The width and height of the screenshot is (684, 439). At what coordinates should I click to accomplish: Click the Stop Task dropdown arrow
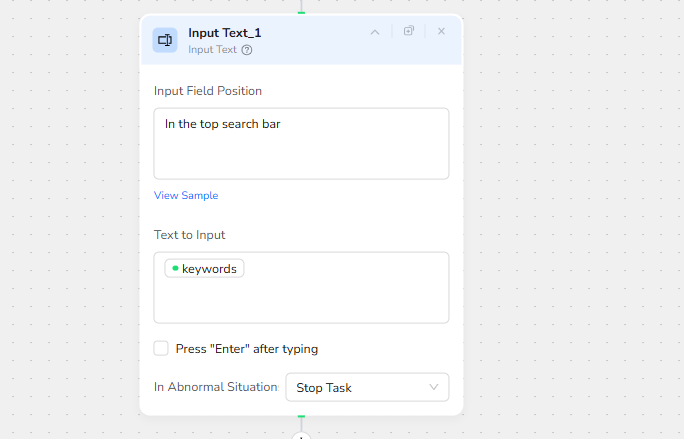click(434, 387)
